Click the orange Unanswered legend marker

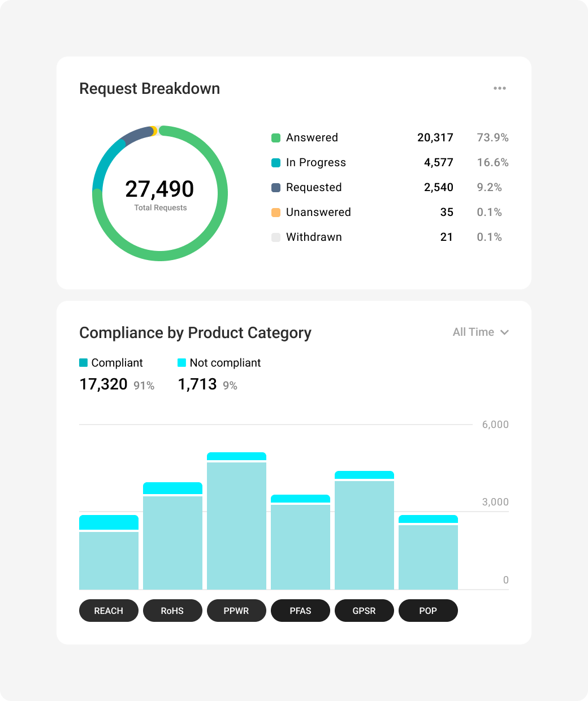[276, 213]
